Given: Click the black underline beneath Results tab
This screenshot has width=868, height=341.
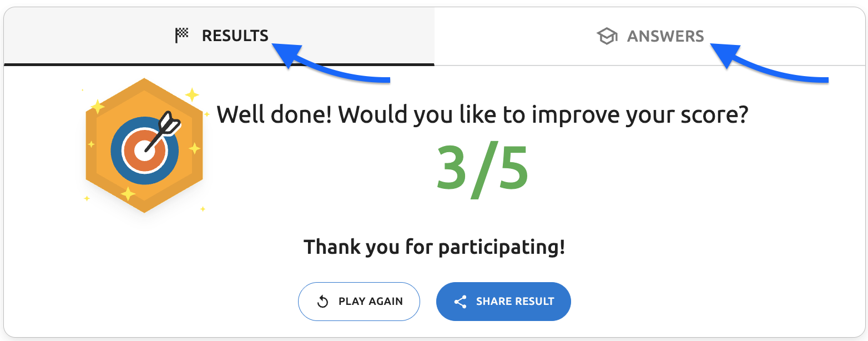Looking at the screenshot, I should tap(219, 64).
